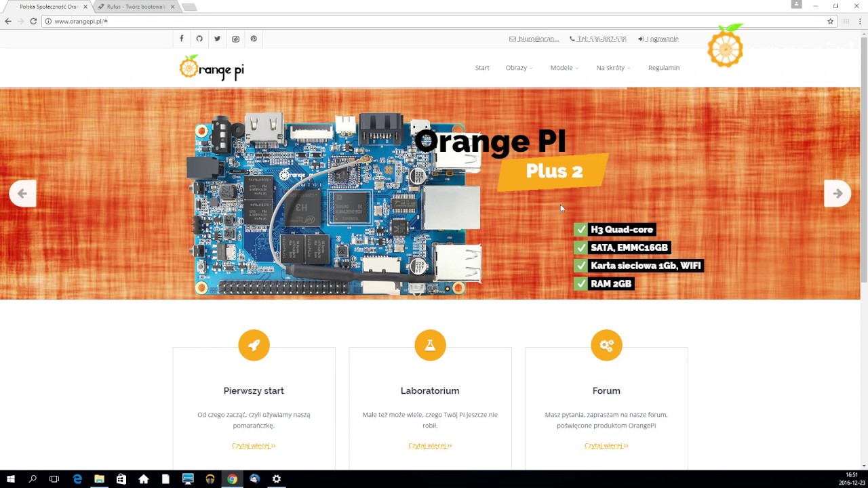Image resolution: width=868 pixels, height=488 pixels.
Task: Click the Chrome icon on the taskbar
Action: [232, 479]
